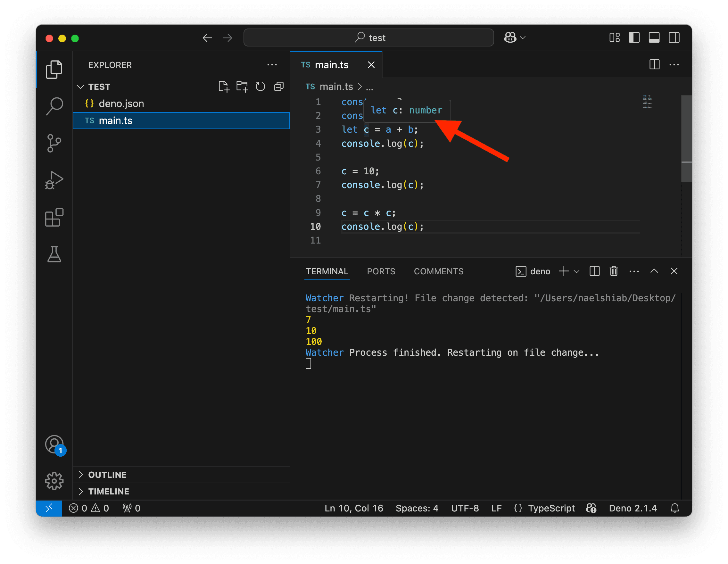Toggle the primary sidebar visibility
The height and width of the screenshot is (564, 728).
coord(634,38)
